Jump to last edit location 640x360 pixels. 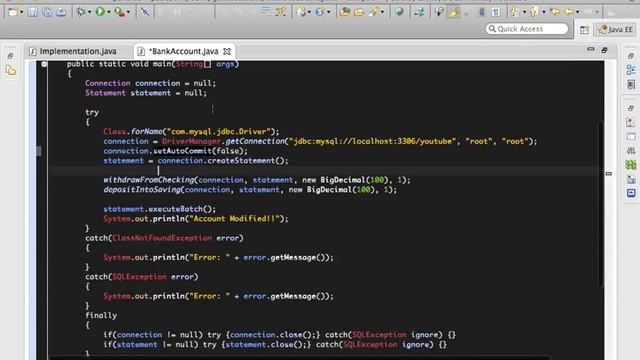point(555,12)
